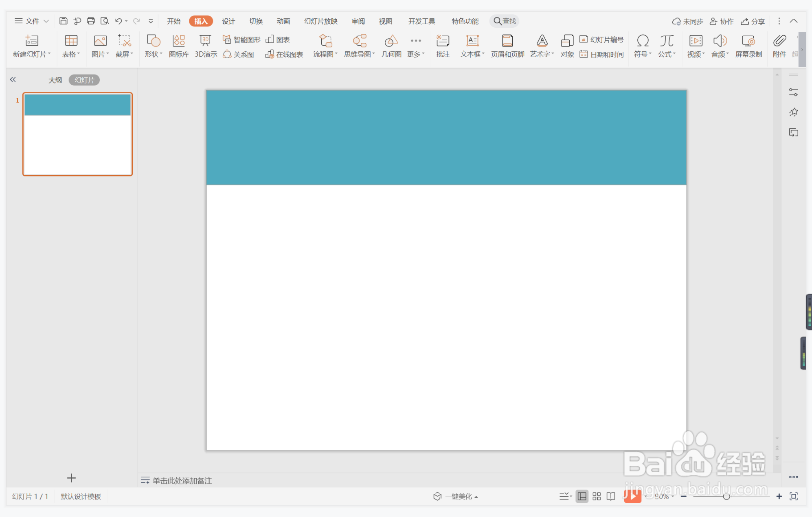Switch to Reading view icon
812x517 pixels.
[x=611, y=496]
